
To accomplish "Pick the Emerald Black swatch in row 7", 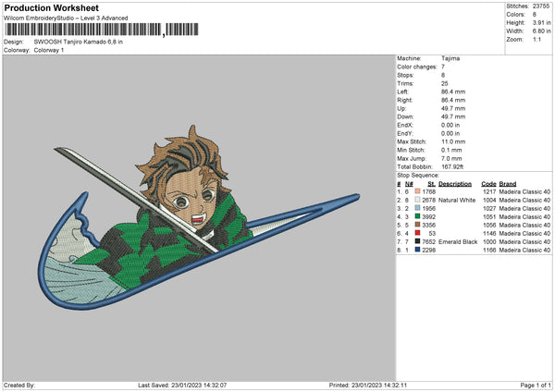I will [x=417, y=241].
